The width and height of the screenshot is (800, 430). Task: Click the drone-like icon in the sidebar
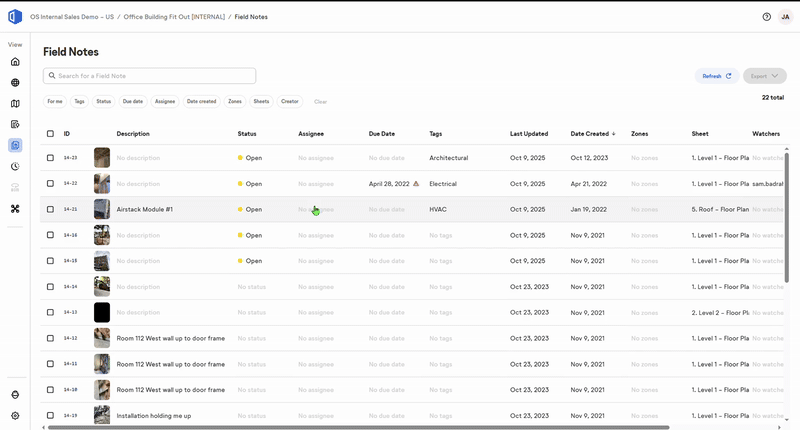[x=15, y=209]
